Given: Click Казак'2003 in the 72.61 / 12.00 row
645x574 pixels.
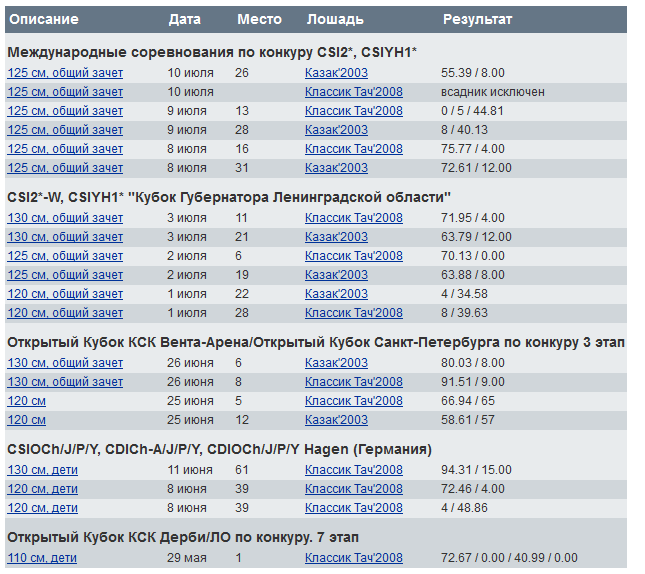Looking at the screenshot, I should [336, 168].
